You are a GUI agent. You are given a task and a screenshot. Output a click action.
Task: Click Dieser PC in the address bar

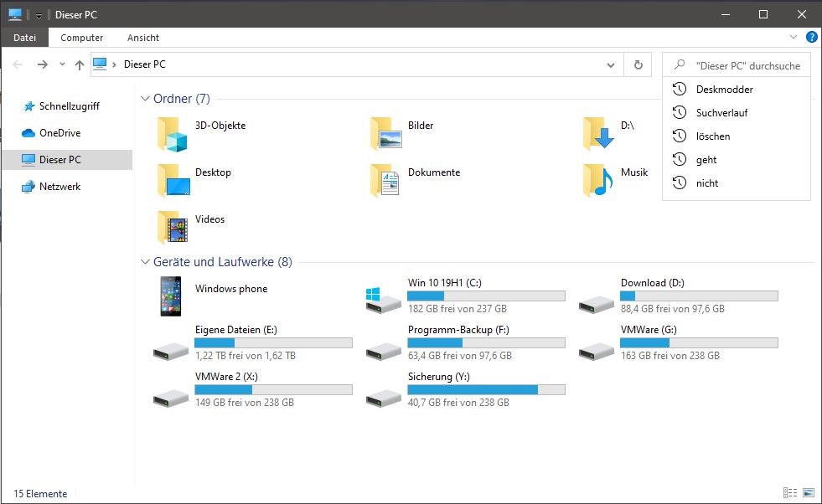coord(144,64)
